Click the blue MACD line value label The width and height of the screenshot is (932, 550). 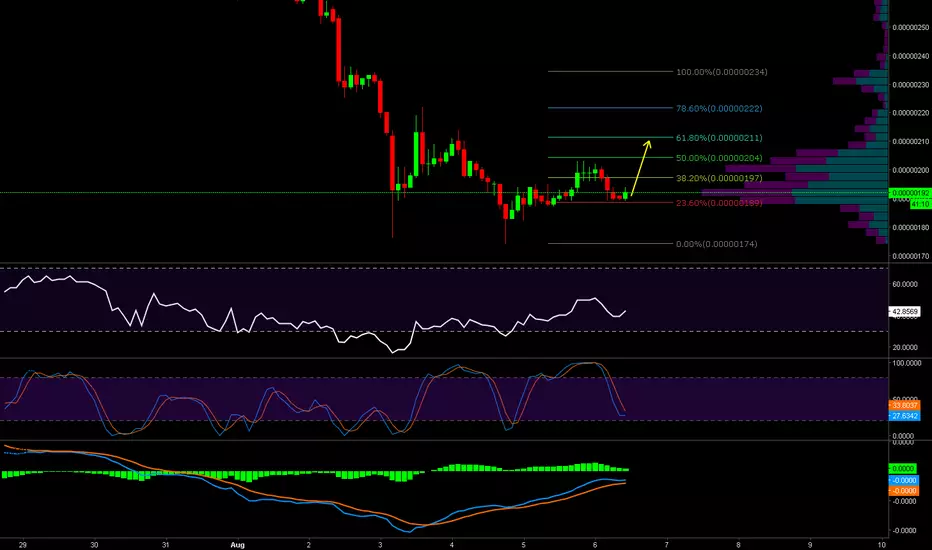(903, 480)
